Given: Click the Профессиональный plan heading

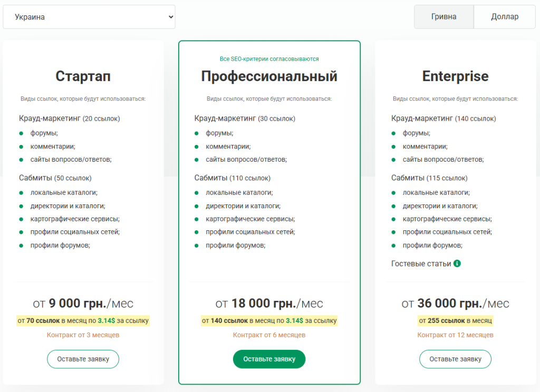Looking at the screenshot, I should pyautogui.click(x=269, y=76).
